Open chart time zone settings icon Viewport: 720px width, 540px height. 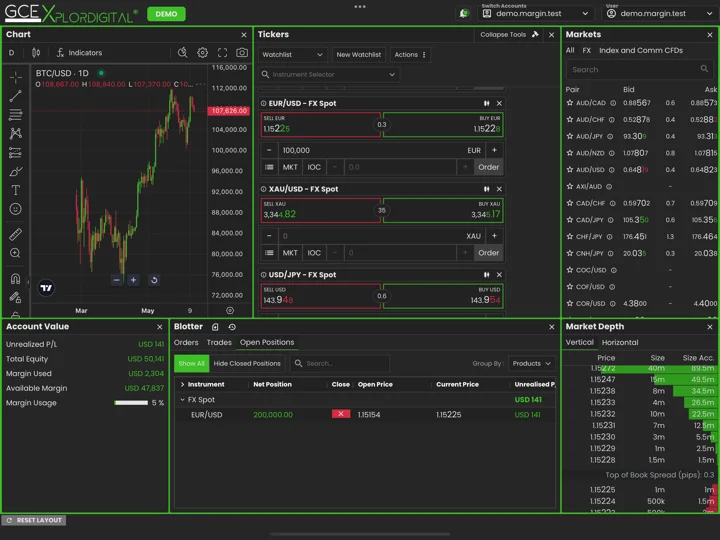point(230,310)
